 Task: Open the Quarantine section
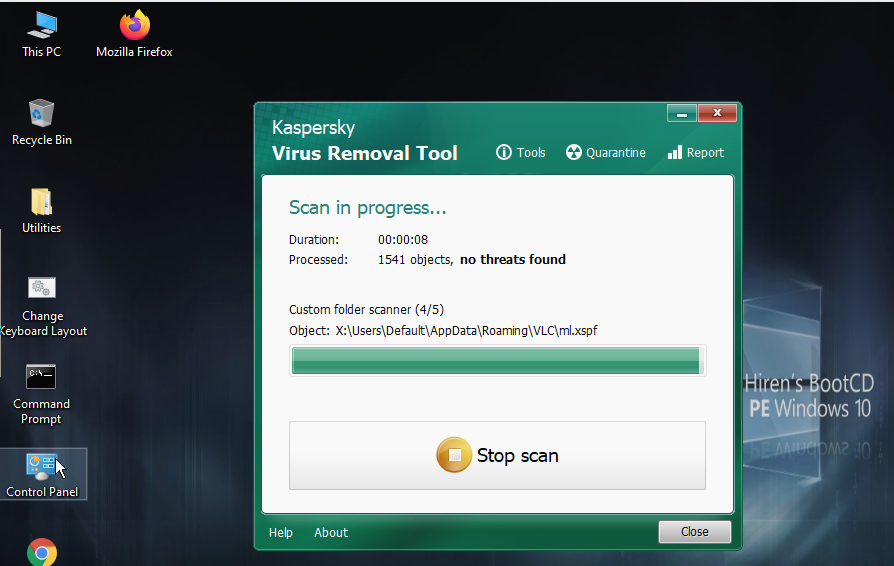coord(605,153)
